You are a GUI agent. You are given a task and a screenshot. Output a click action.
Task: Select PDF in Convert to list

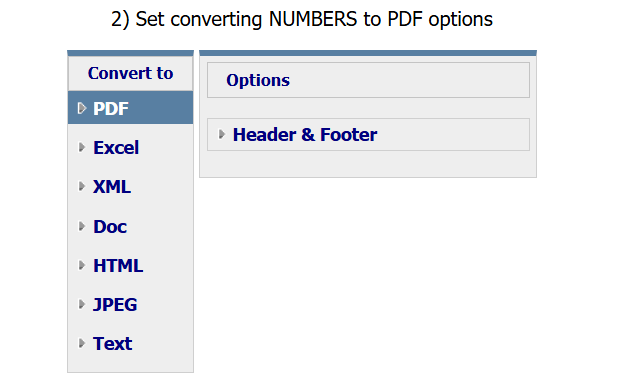131,108
